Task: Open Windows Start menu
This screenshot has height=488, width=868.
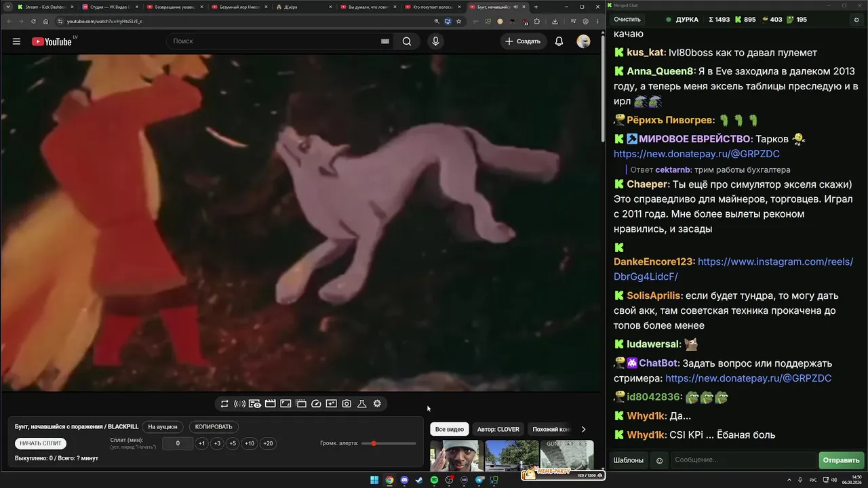Action: [x=374, y=481]
